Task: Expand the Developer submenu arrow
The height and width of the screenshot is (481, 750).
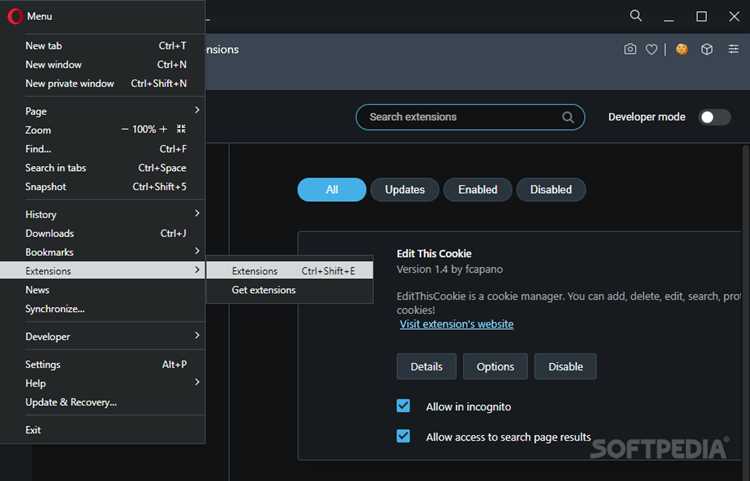Action: (x=197, y=336)
